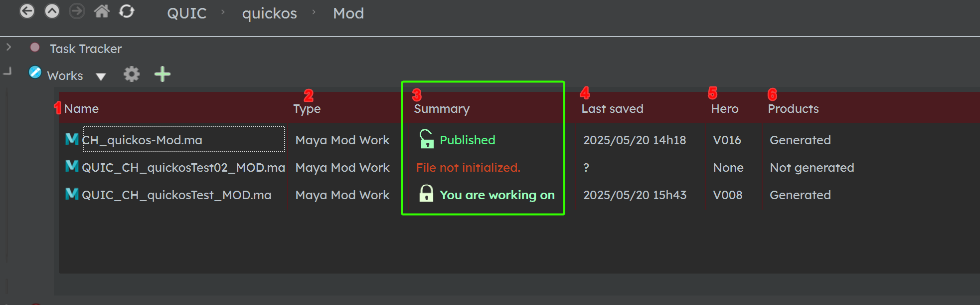Image resolution: width=980 pixels, height=305 pixels.
Task: Add a new work with the plus icon
Action: pos(163,74)
